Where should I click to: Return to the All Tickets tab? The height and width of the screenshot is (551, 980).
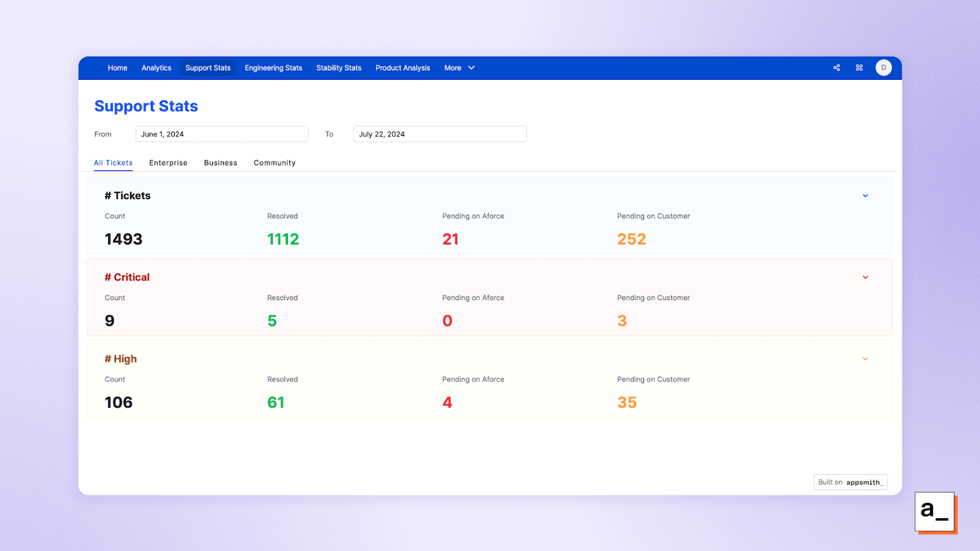[113, 163]
